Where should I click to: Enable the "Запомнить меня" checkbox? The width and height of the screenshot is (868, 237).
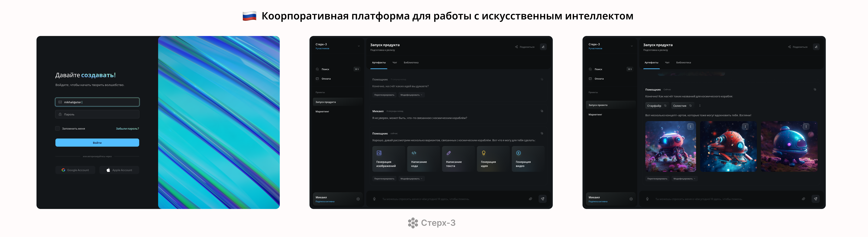point(58,128)
